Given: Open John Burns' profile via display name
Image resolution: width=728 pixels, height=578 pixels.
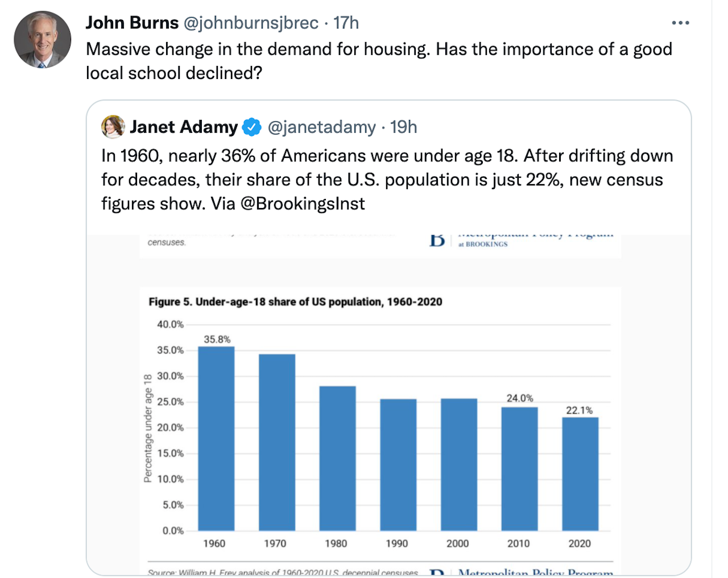Looking at the screenshot, I should pyautogui.click(x=132, y=23).
